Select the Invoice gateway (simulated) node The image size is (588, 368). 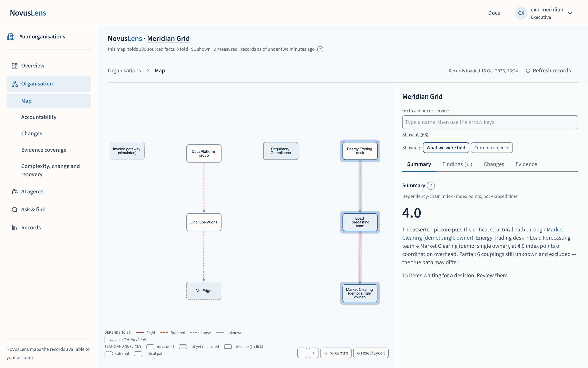[127, 151]
